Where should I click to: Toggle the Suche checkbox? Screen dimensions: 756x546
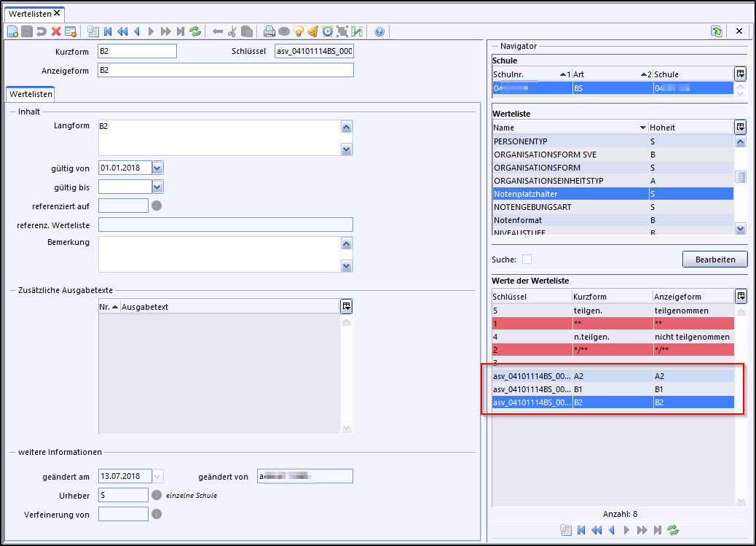coord(527,260)
